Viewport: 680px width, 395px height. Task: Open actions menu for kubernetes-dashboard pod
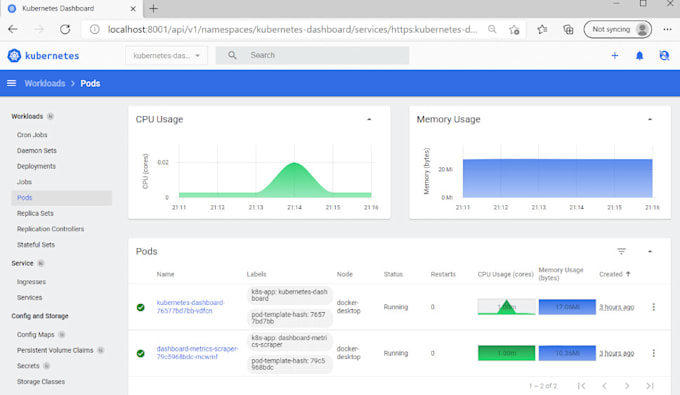[x=654, y=307]
